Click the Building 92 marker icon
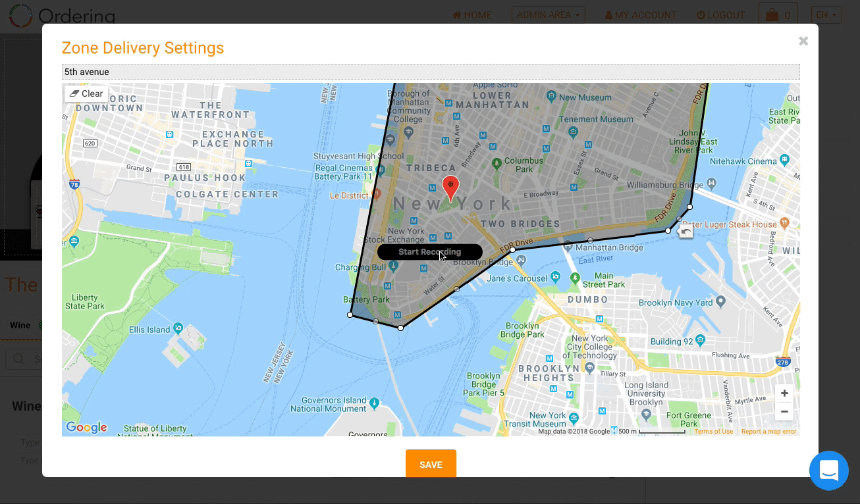This screenshot has height=504, width=860. [x=699, y=340]
